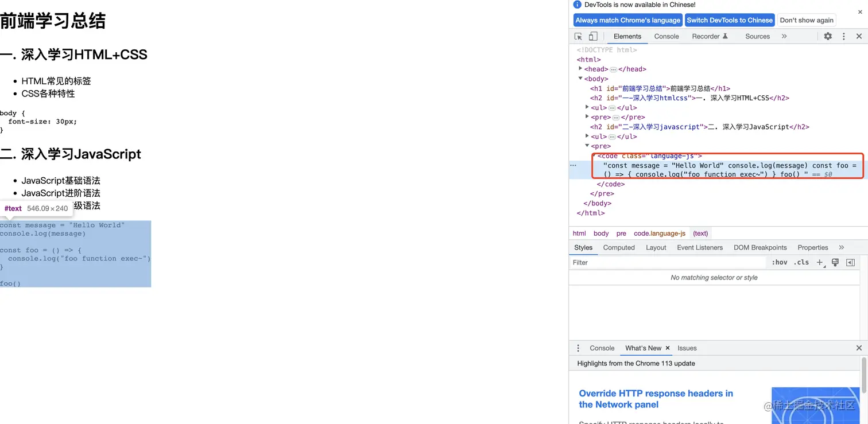Open the Computed sidebar tab
The image size is (868, 424).
tap(619, 247)
